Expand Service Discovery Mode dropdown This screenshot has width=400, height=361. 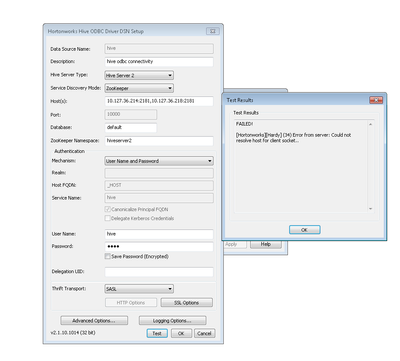point(139,88)
